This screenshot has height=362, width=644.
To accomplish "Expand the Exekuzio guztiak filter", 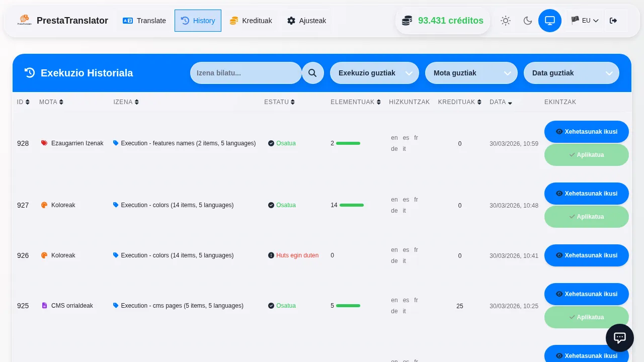I will click(x=374, y=73).
